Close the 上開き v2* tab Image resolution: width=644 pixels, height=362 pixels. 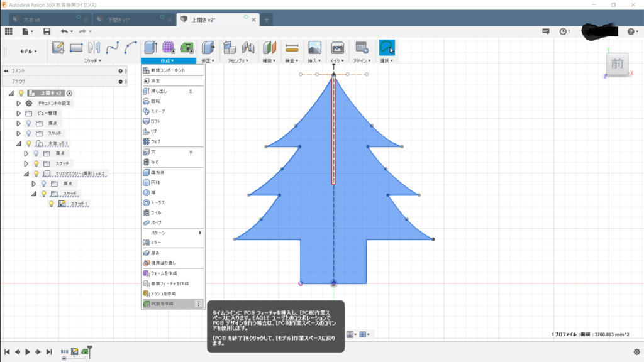(253, 19)
